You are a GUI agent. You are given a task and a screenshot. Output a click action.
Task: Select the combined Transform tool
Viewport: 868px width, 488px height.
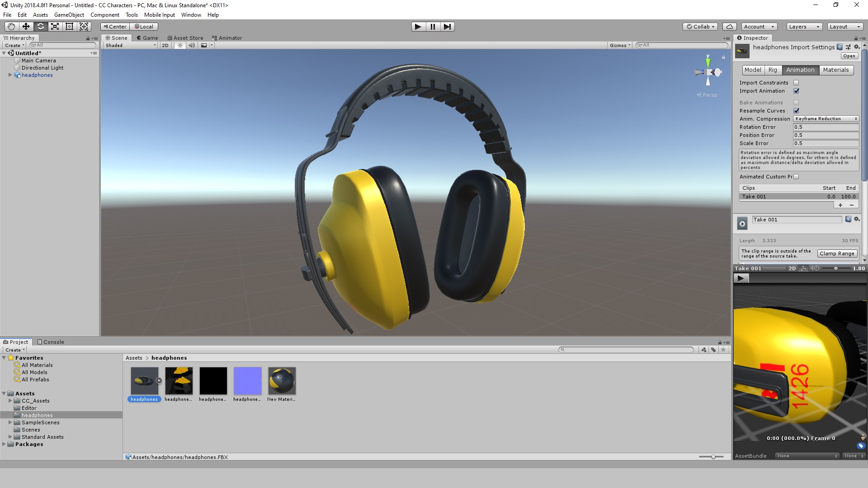click(84, 27)
